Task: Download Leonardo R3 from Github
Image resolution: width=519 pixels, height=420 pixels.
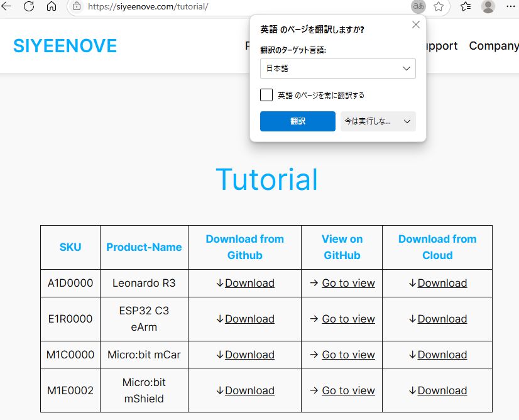Action: (x=249, y=283)
